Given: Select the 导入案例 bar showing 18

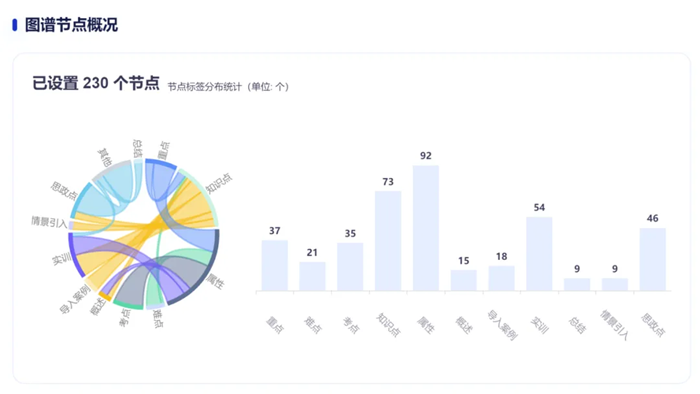Looking at the screenshot, I should (x=501, y=278).
